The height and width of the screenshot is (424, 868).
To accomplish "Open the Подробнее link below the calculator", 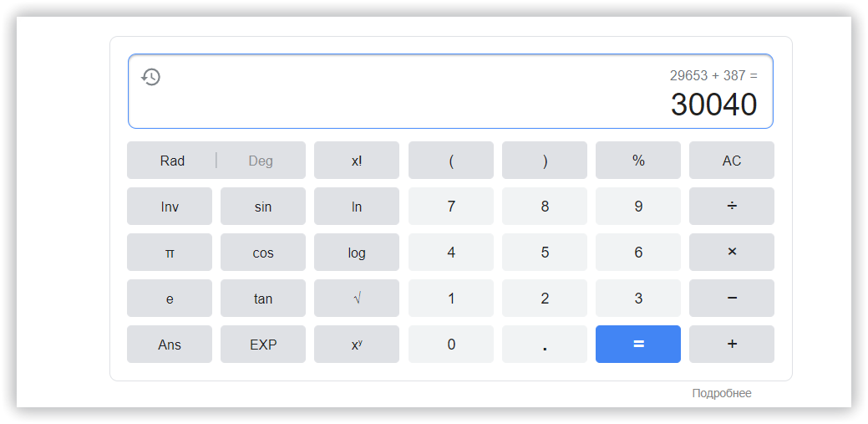I will (722, 394).
